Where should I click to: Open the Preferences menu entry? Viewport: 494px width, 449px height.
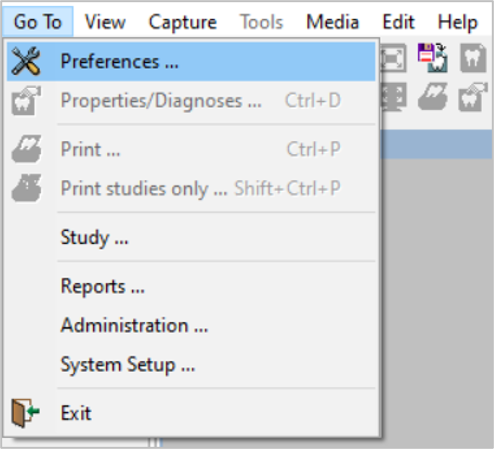pyautogui.click(x=191, y=62)
